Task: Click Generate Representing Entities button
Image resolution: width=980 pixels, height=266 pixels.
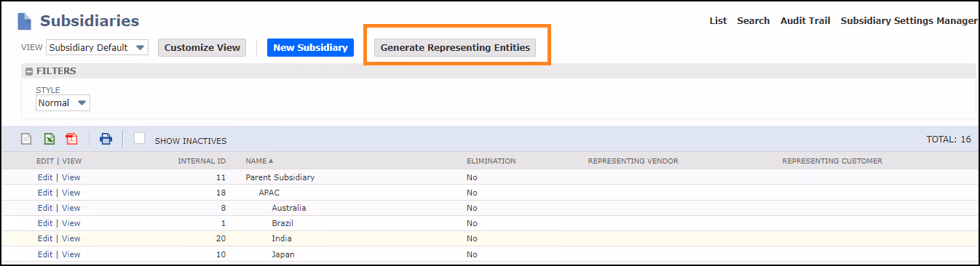Action: [455, 48]
